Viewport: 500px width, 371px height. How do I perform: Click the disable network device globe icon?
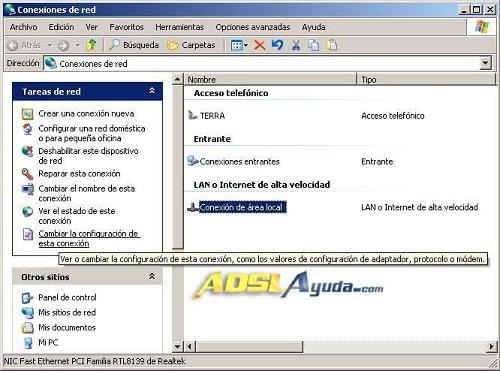click(x=27, y=151)
